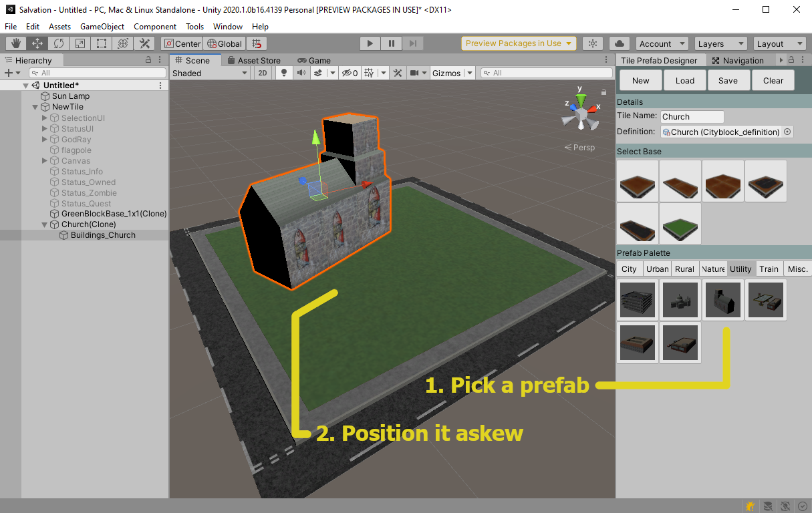Toggle 2D view mode in Scene
Screen dimensions: 812x513
(263, 73)
